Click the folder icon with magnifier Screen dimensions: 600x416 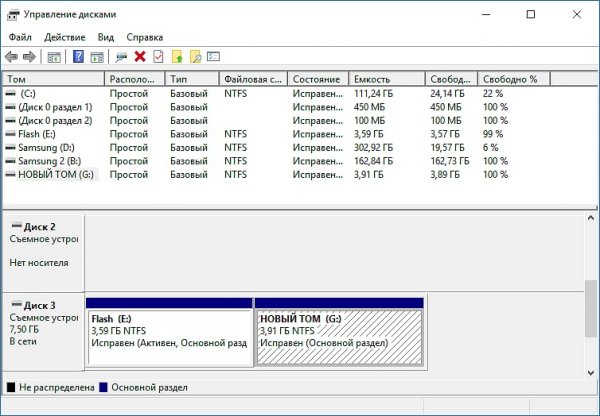click(x=195, y=57)
